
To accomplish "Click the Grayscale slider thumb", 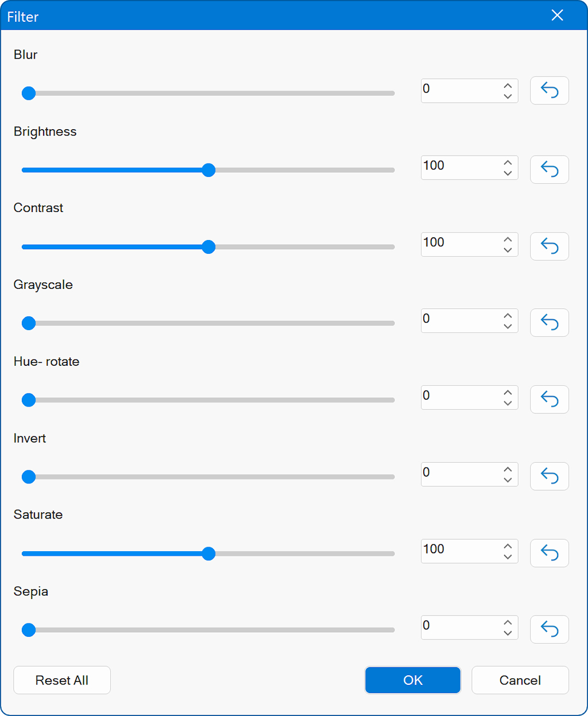I will 29,323.
